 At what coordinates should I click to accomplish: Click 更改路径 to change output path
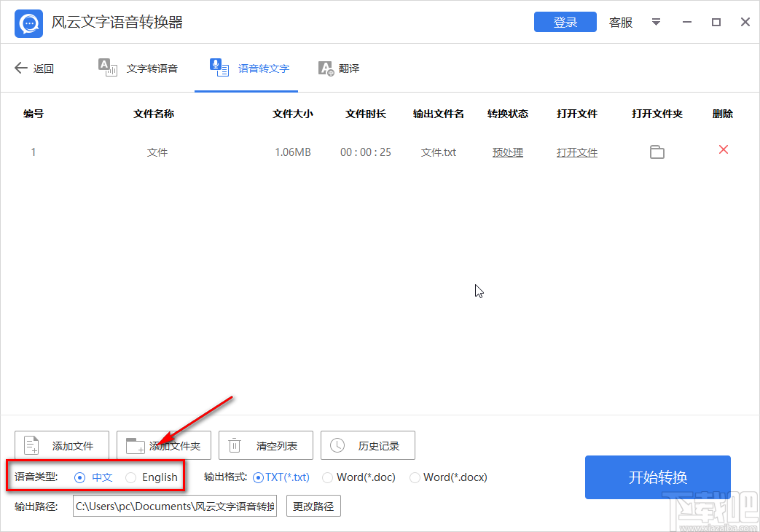(x=313, y=506)
